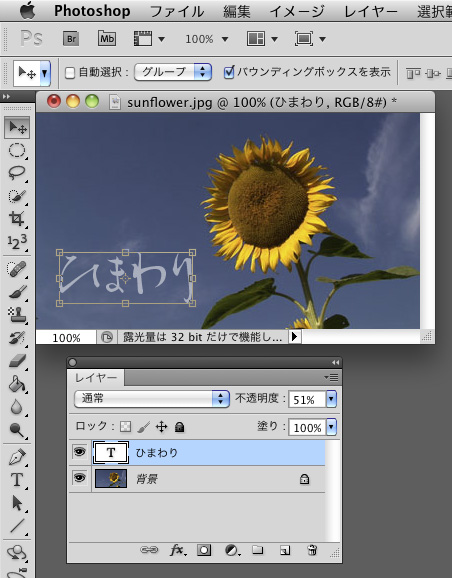Open the レイヤー menu in menu bar

(x=371, y=11)
